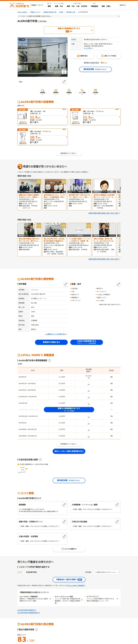The height and width of the screenshot is (644, 138).
Task: Advance to the next building photo
Action: tap(64, 57)
